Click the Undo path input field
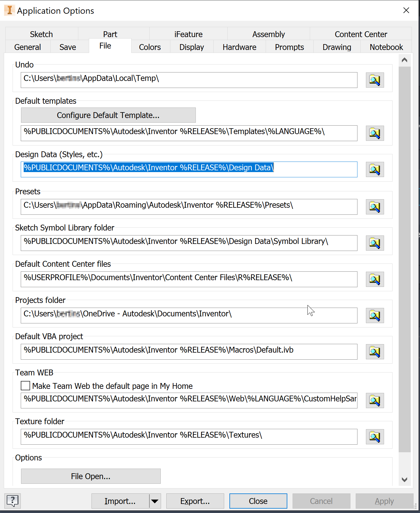This screenshot has height=513, width=420. tap(189, 80)
